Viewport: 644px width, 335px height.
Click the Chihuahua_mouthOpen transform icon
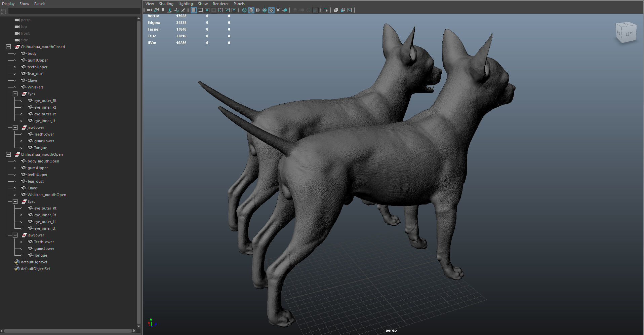pos(17,154)
